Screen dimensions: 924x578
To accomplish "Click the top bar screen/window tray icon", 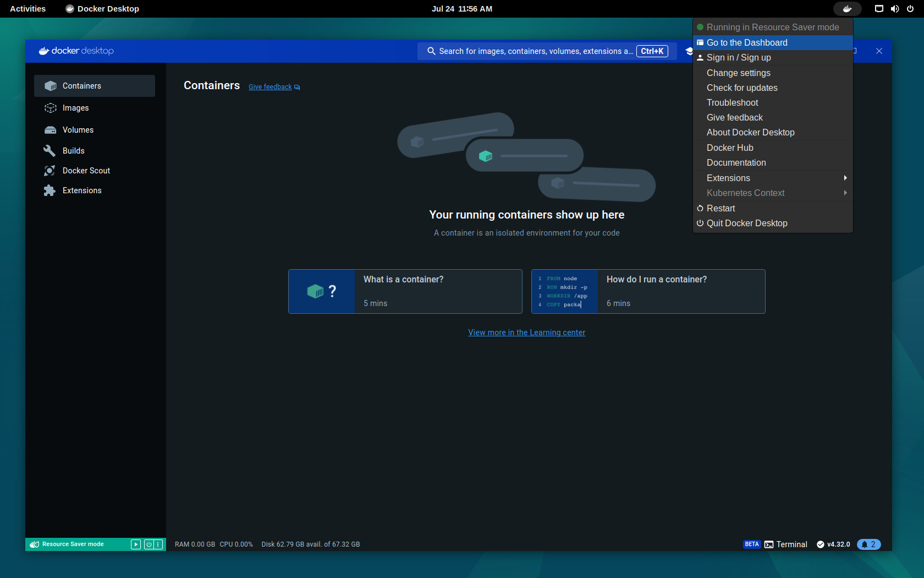I will 879,9.
